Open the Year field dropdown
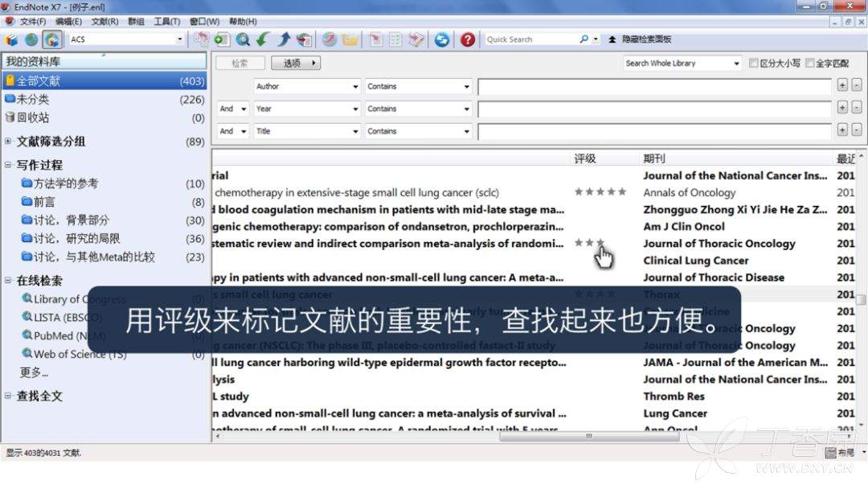Viewport: 868px width, 489px height. (355, 109)
